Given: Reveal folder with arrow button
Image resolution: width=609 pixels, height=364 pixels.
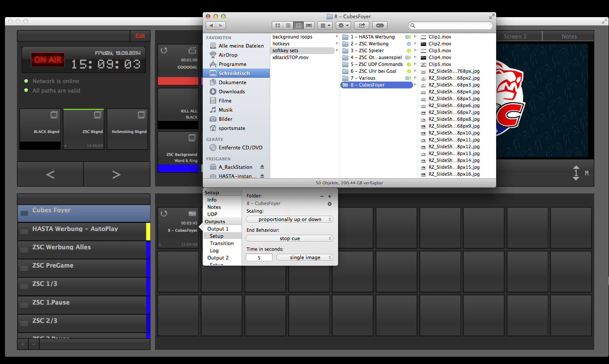Looking at the screenshot, I should point(330,204).
